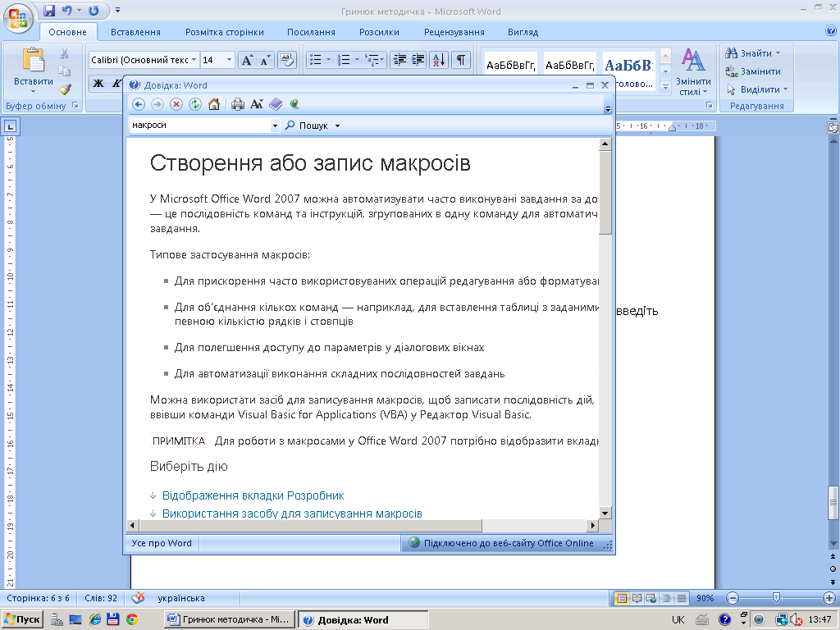Open link Відображення вкладки Розробник
Viewport: 840px width, 630px height.
tap(253, 495)
